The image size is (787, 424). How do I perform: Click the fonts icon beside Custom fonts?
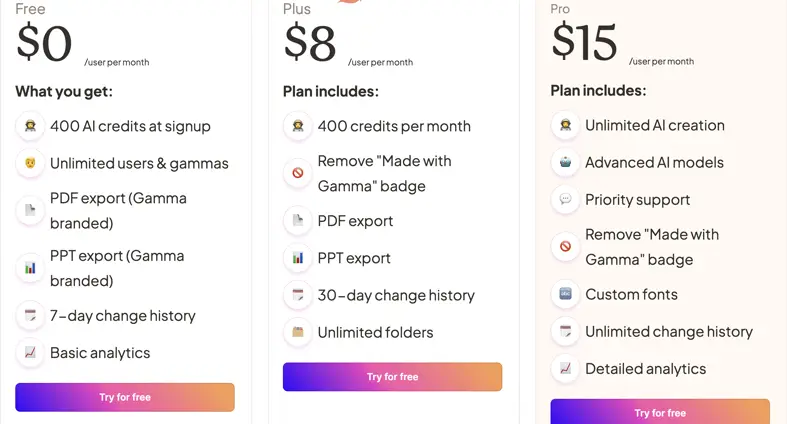coord(565,294)
